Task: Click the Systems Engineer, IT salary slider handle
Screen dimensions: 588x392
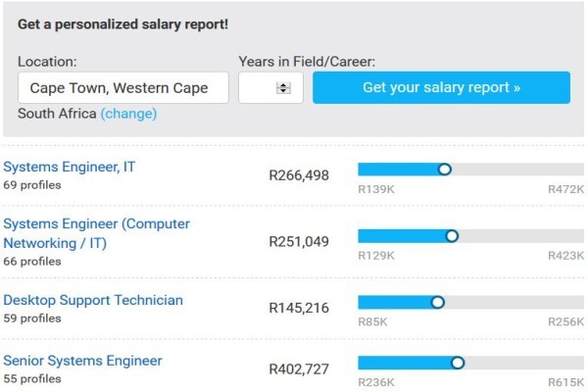Action: [x=445, y=170]
